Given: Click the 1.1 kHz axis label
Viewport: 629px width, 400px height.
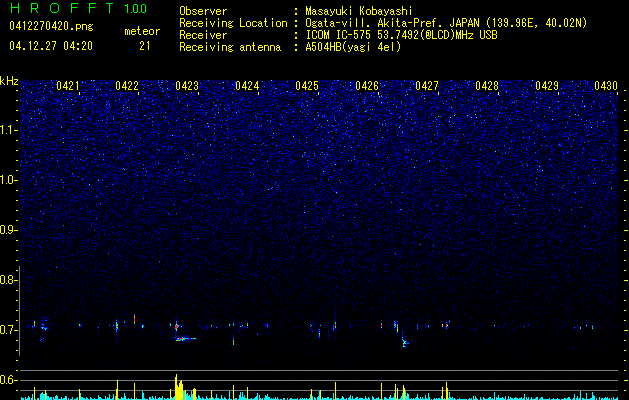Looking at the screenshot, I should point(9,130).
